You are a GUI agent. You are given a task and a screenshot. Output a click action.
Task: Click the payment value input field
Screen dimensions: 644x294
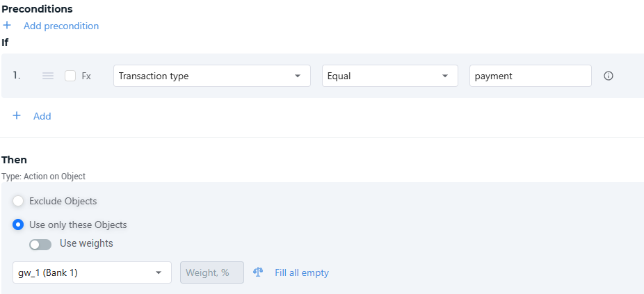(530, 76)
